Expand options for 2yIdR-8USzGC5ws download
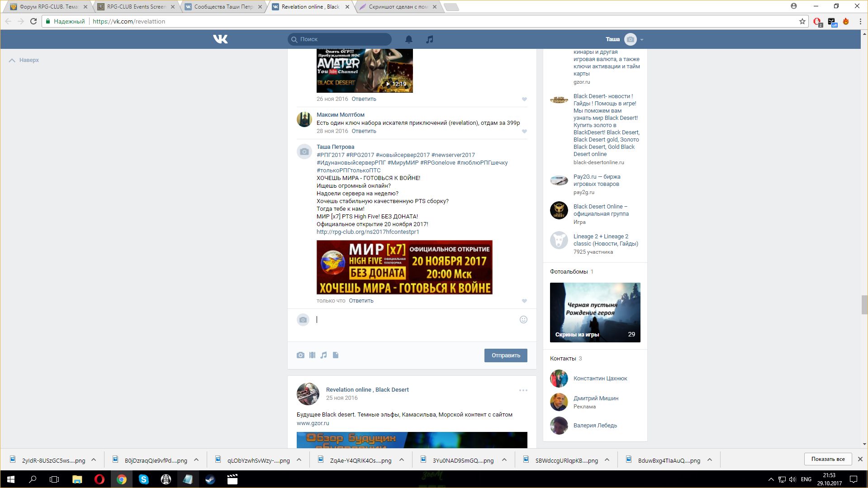The image size is (868, 488). [x=94, y=460]
